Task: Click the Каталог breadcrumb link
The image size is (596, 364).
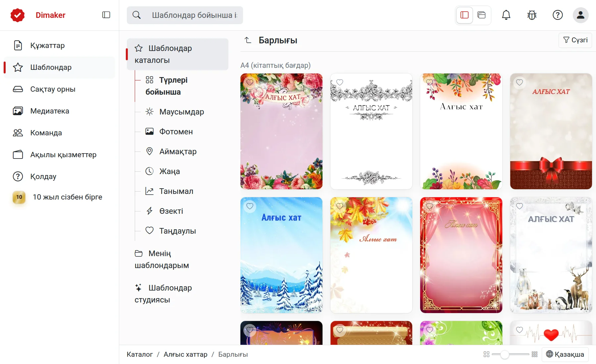Action: pyautogui.click(x=140, y=354)
